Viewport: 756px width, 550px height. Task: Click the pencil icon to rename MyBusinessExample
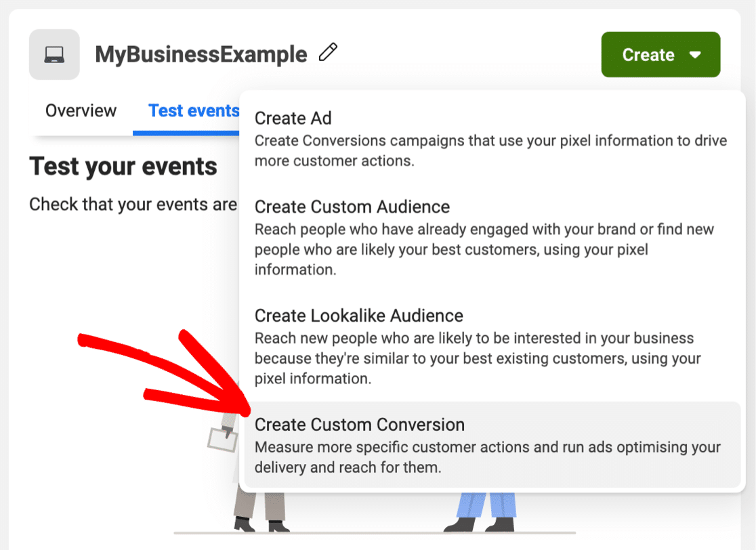click(328, 52)
